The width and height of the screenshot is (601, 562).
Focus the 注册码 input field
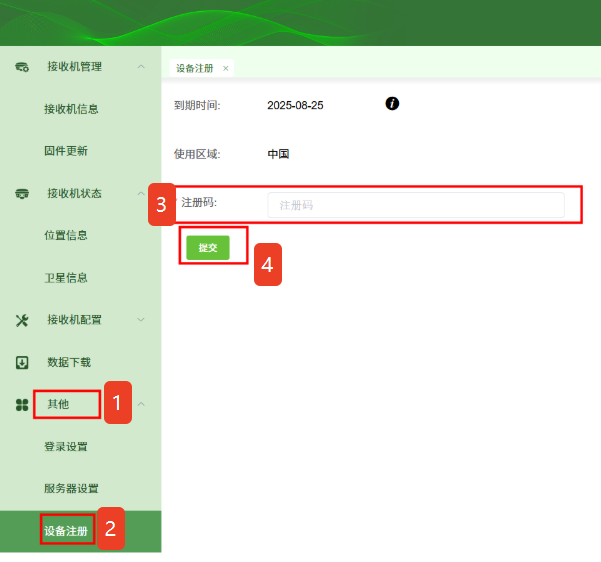point(416,205)
